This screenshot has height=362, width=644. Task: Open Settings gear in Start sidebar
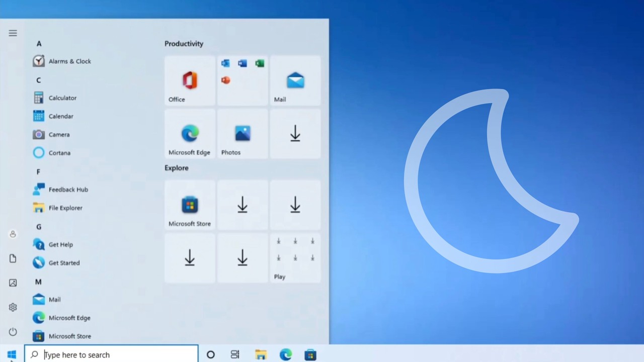tap(13, 307)
